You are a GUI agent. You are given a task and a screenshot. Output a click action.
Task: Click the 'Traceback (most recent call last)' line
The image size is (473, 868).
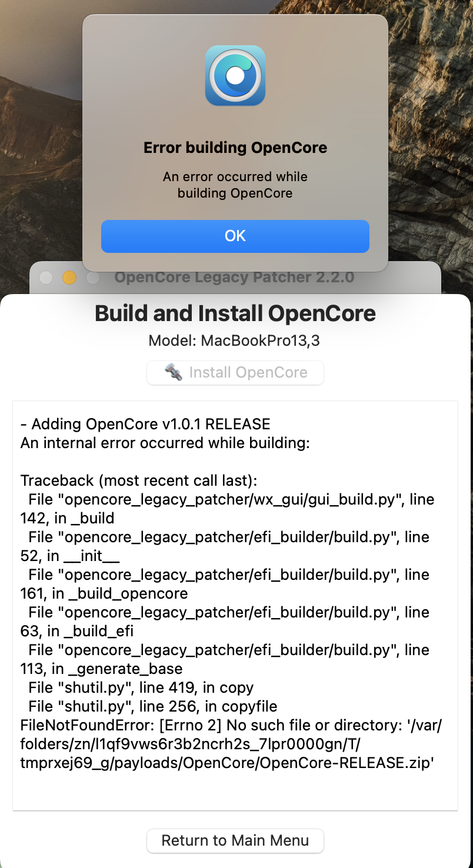[x=139, y=480]
